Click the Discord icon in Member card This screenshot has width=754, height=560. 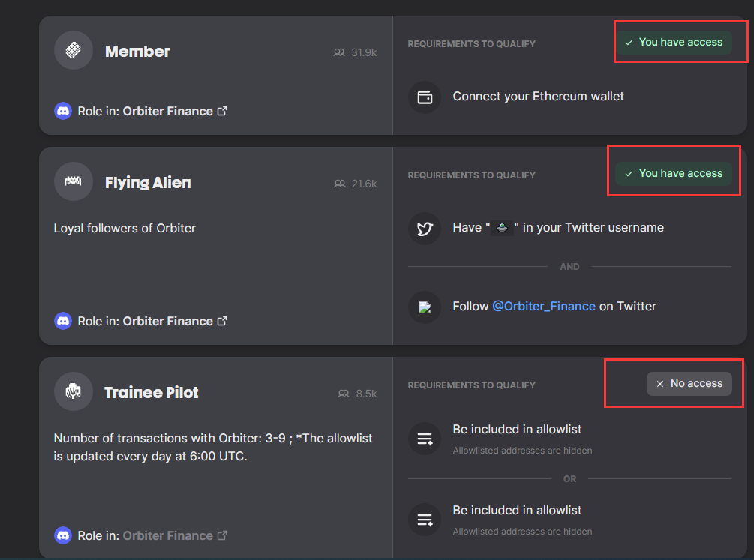click(x=63, y=111)
